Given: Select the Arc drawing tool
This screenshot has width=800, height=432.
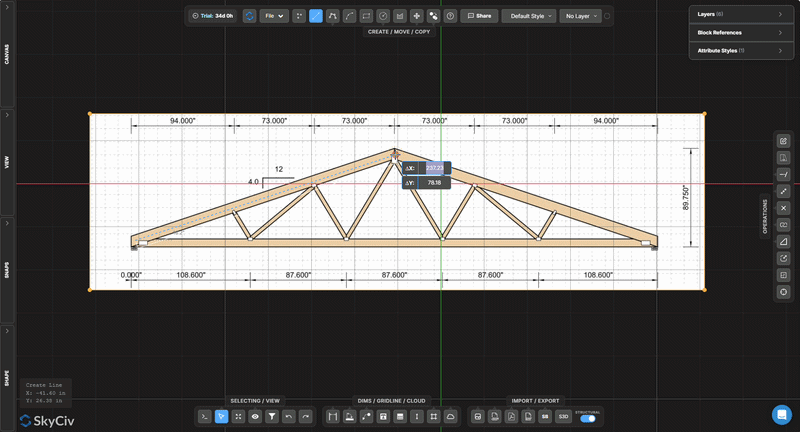Looking at the screenshot, I should (x=349, y=16).
